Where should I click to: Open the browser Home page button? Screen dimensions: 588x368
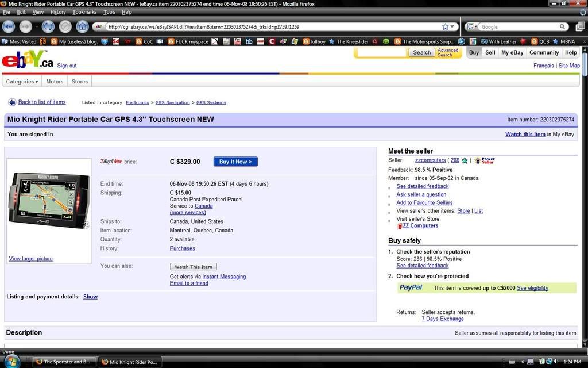(83, 26)
